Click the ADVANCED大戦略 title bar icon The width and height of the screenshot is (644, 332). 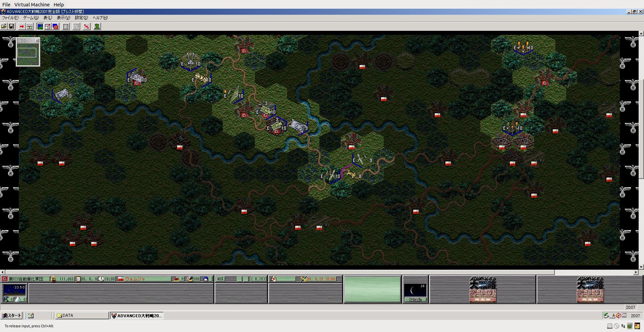click(3, 12)
